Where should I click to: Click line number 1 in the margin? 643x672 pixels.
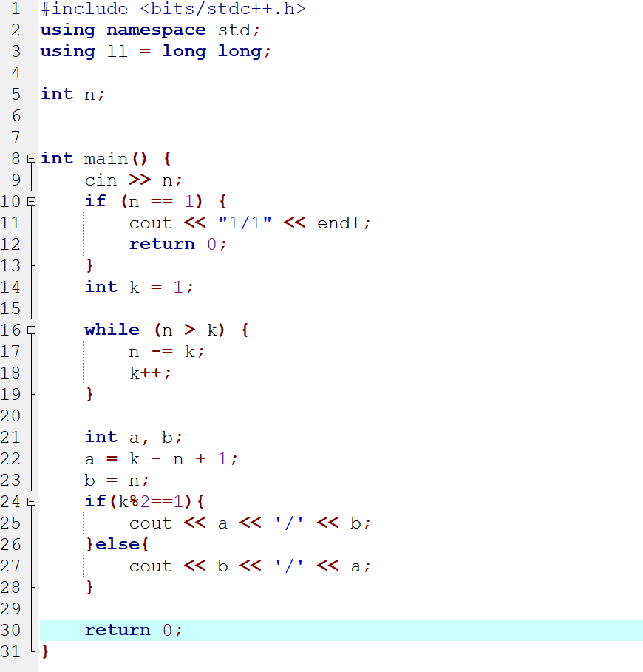click(x=16, y=9)
